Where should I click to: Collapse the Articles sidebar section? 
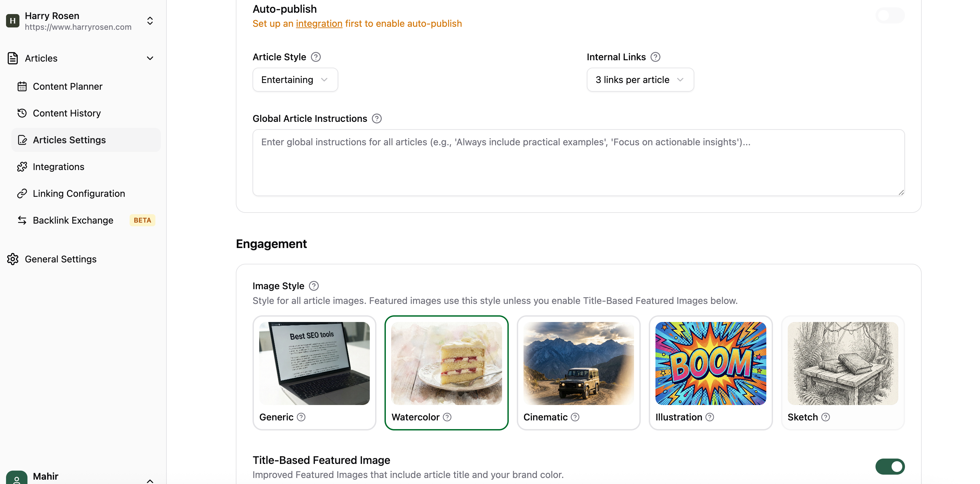coord(150,58)
